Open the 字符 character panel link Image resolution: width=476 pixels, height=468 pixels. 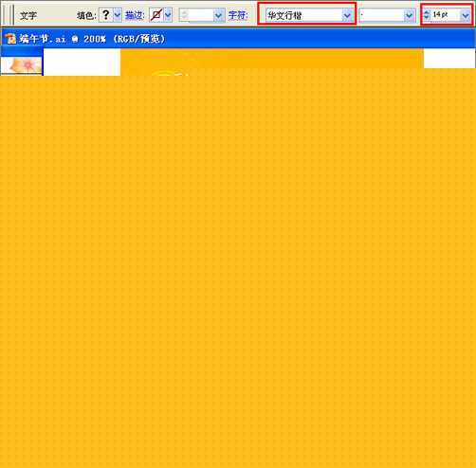click(238, 15)
